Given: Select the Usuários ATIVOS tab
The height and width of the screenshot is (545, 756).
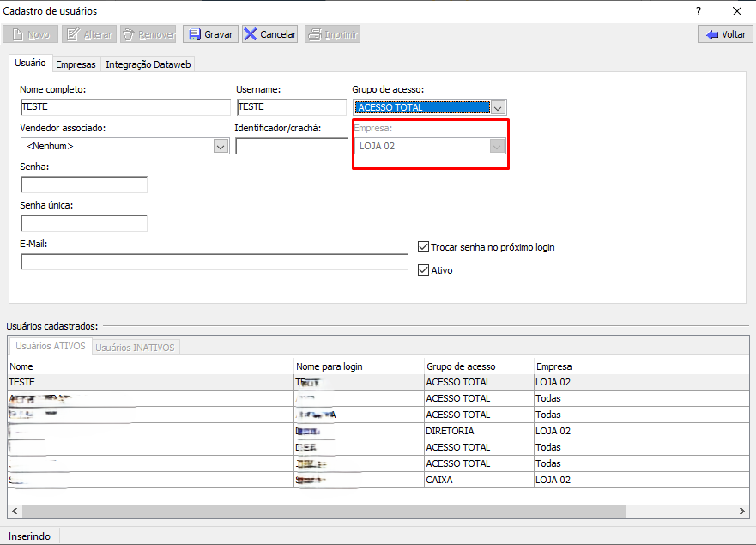Looking at the screenshot, I should tap(50, 346).
